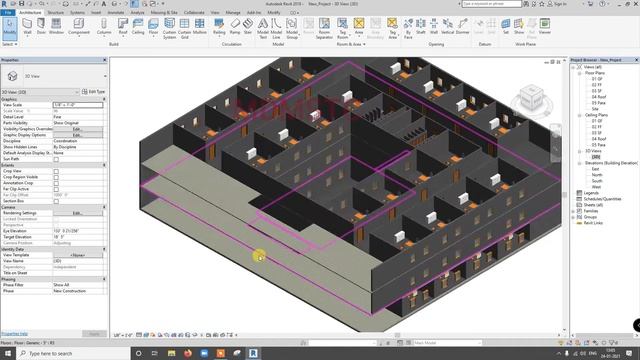This screenshot has width=640, height=360.
Task: Select the Roof tool
Action: coord(123,27)
